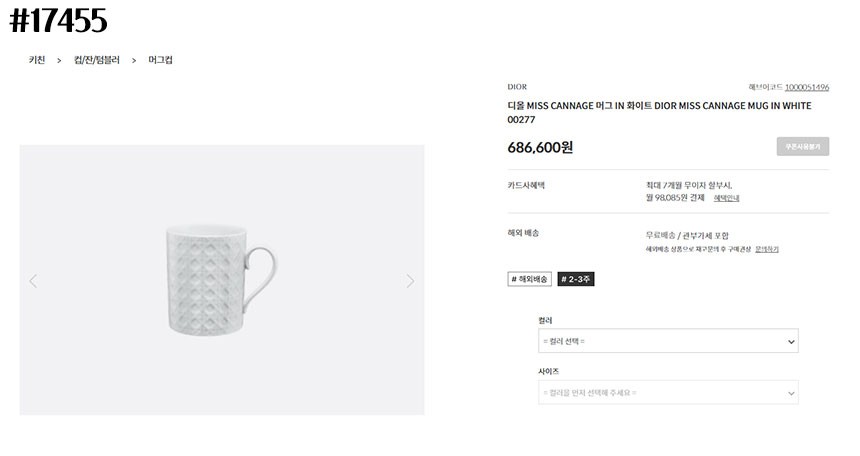This screenshot has height=456, width=860.
Task: Click the product code 1000051496 link
Action: (806, 87)
